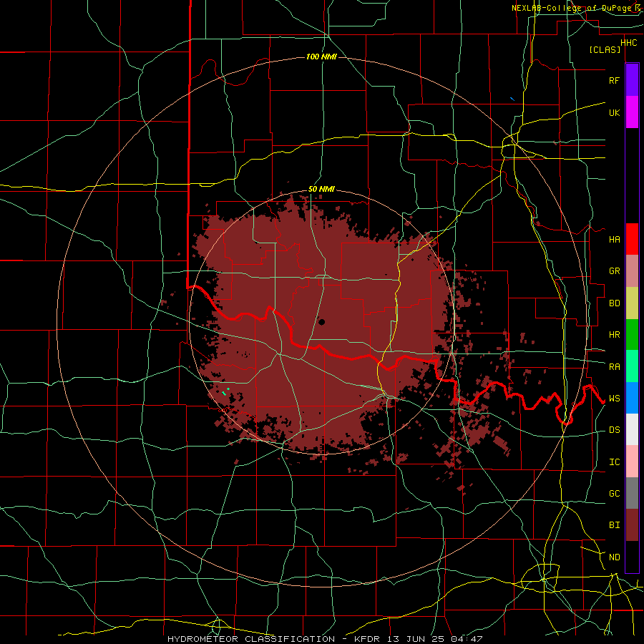Click the small green echo pixels southwest
The width and height of the screenshot is (644, 644).
point(225,392)
